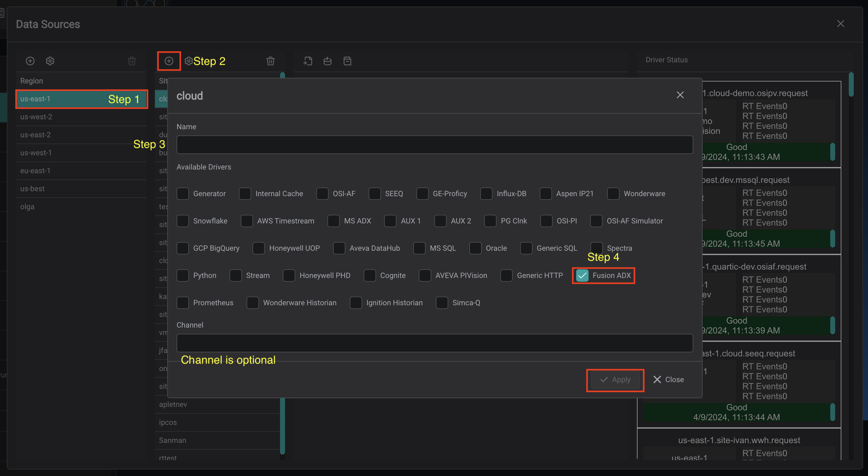Select the us-best region

click(81, 189)
